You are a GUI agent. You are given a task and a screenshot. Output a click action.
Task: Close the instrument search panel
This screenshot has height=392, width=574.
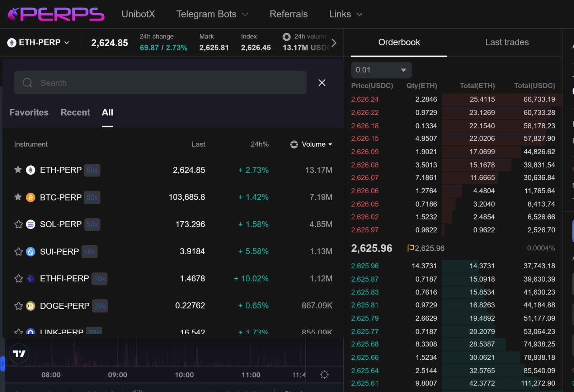[322, 83]
